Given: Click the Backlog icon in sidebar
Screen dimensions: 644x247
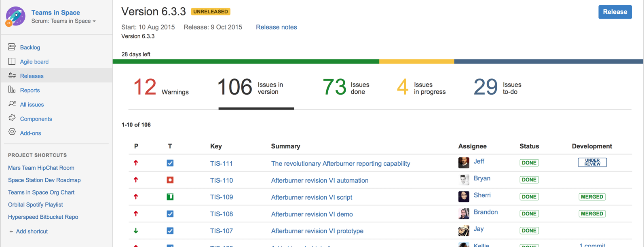Looking at the screenshot, I should point(12,47).
